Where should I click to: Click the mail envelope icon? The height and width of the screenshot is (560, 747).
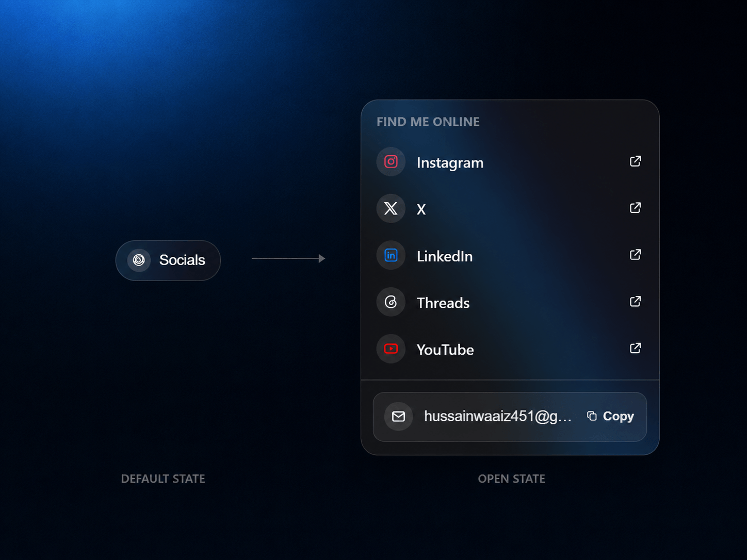click(x=399, y=416)
